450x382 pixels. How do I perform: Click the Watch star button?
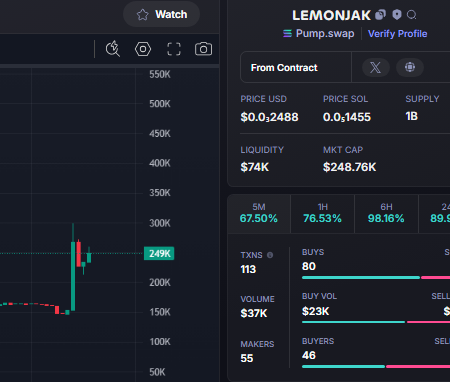[162, 14]
